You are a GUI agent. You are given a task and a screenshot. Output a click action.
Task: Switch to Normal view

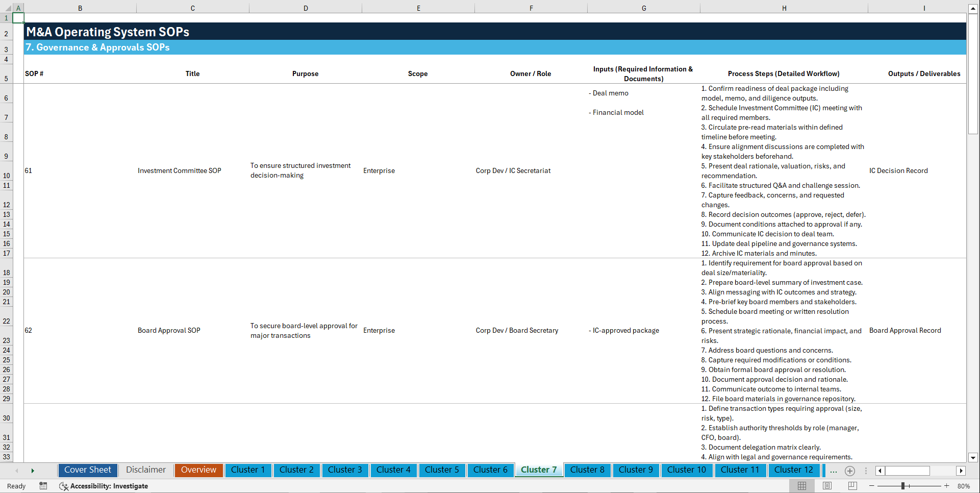pos(802,486)
